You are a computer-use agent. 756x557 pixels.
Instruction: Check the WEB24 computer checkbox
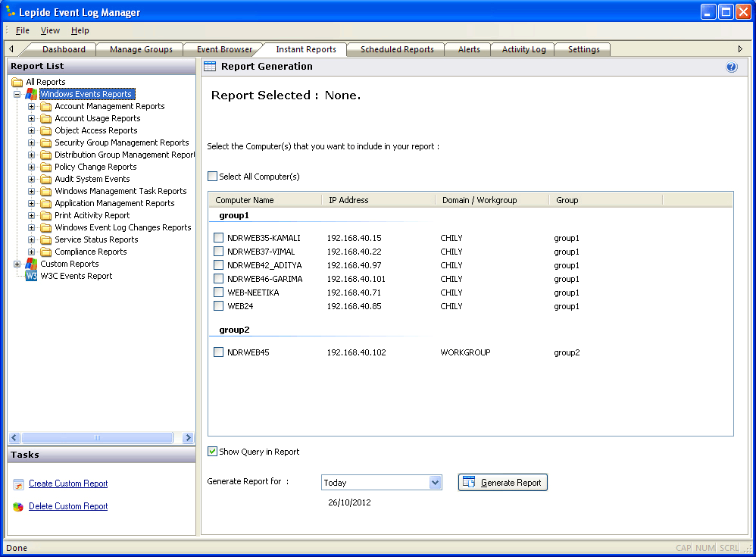click(218, 305)
